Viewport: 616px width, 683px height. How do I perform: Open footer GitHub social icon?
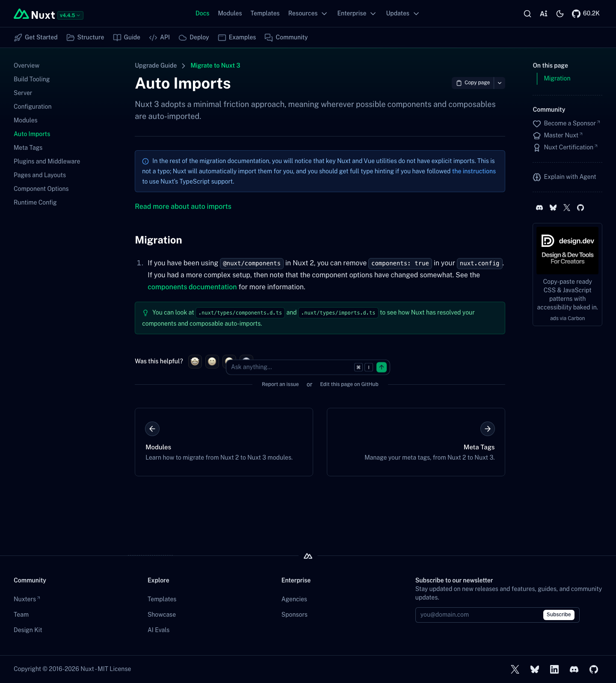594,669
